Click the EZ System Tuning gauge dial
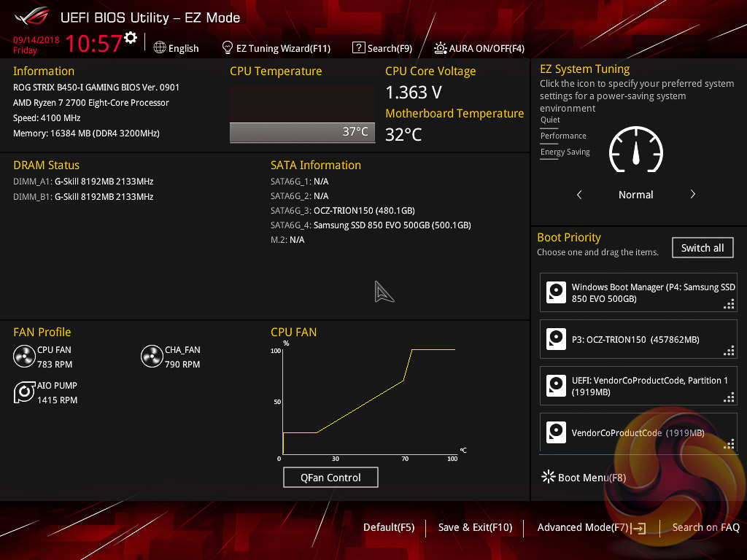Screen dimensions: 747x560 (x=636, y=150)
